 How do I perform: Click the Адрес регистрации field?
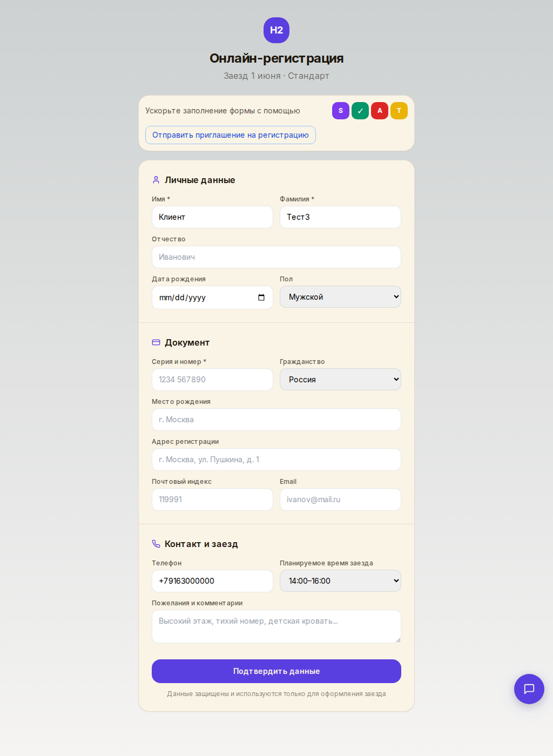tap(276, 460)
